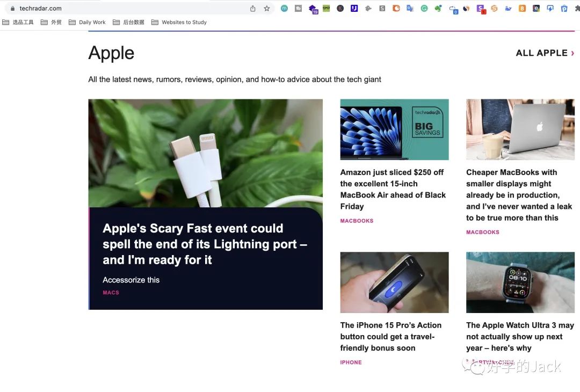The height and width of the screenshot is (392, 580).
Task: Open the purple extension with 19 badge
Action: pyautogui.click(x=313, y=9)
